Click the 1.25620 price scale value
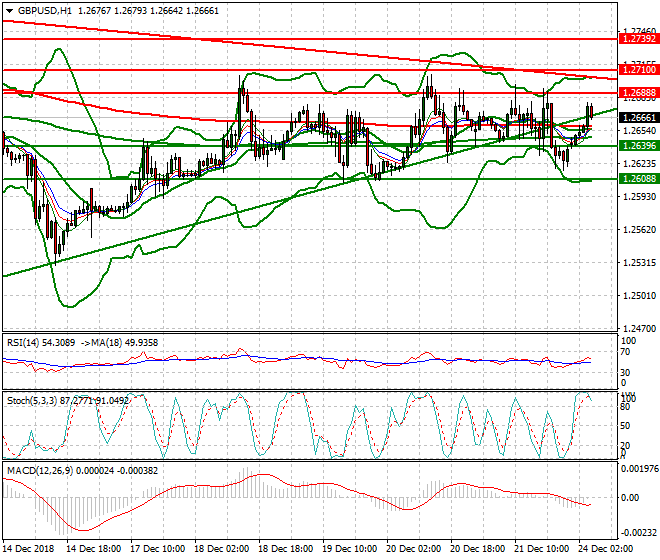The image size is (660, 560). coord(639,229)
